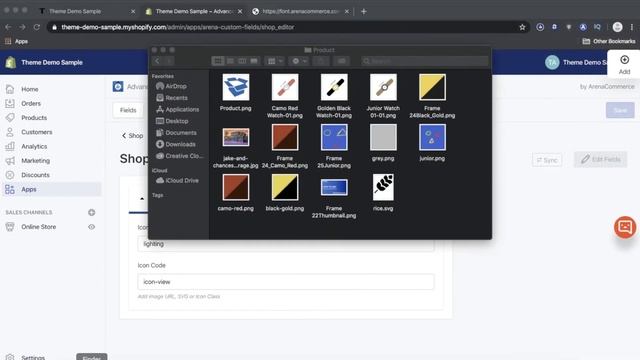Go back in browser history
The width and height of the screenshot is (640, 360).
8,27
